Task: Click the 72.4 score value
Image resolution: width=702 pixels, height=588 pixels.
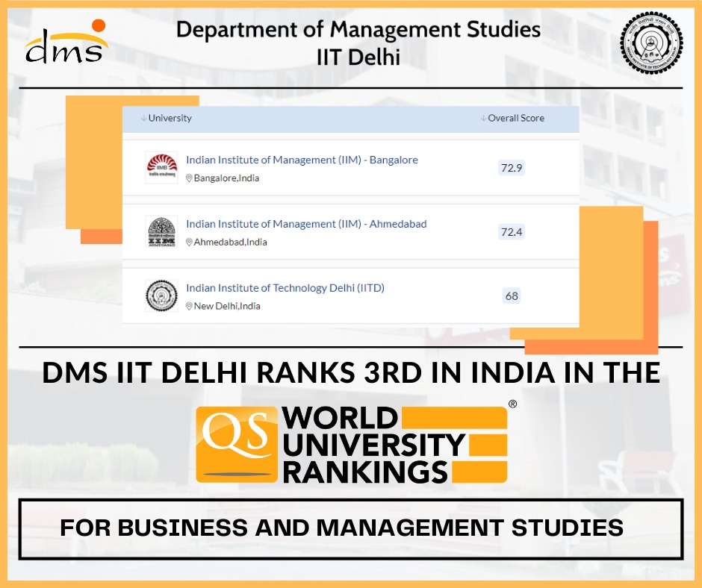Action: point(512,232)
